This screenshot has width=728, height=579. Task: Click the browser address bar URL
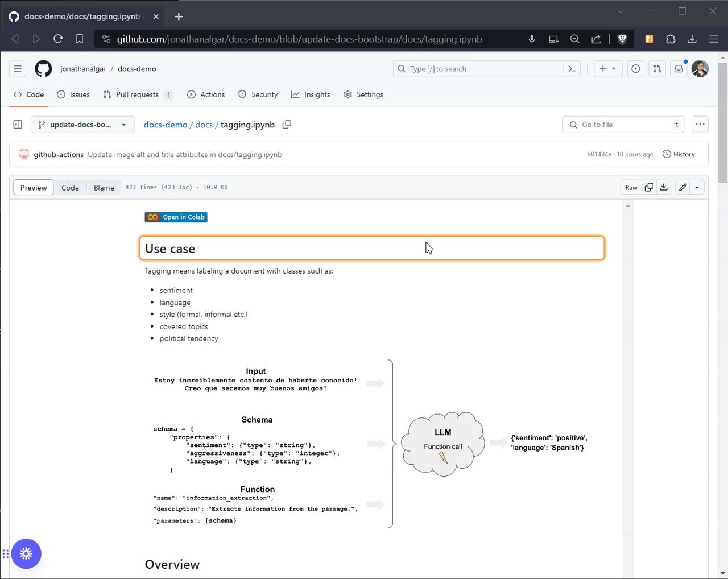pyautogui.click(x=300, y=39)
